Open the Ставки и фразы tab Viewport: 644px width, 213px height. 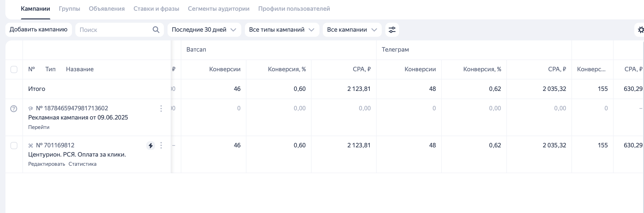click(156, 9)
